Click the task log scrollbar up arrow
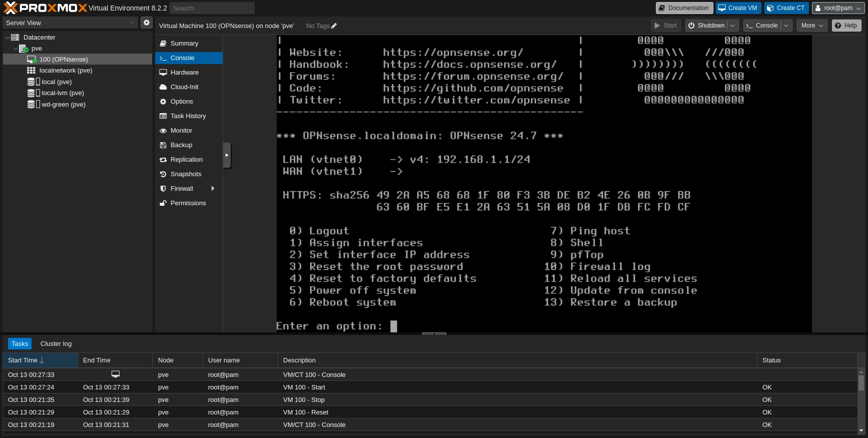This screenshot has width=868, height=438. point(861,372)
